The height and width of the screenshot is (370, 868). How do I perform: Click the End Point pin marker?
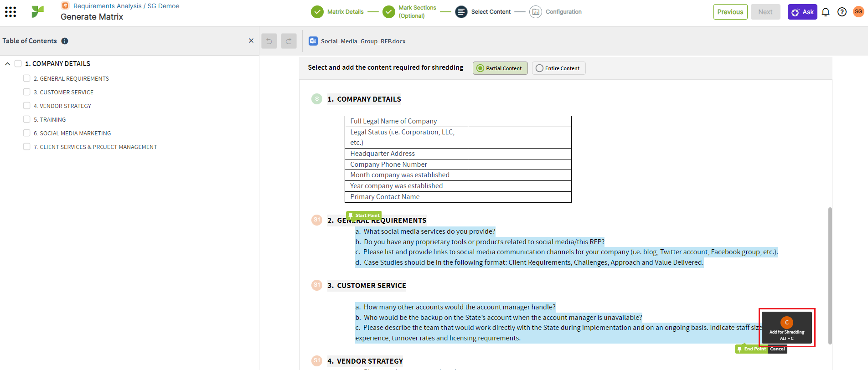[x=751, y=349]
